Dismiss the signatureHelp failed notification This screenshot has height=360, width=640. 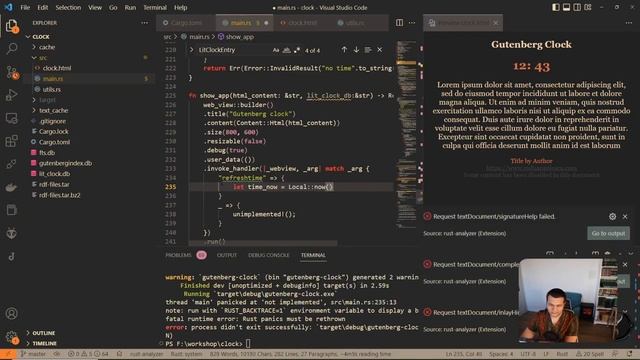pos(625,217)
